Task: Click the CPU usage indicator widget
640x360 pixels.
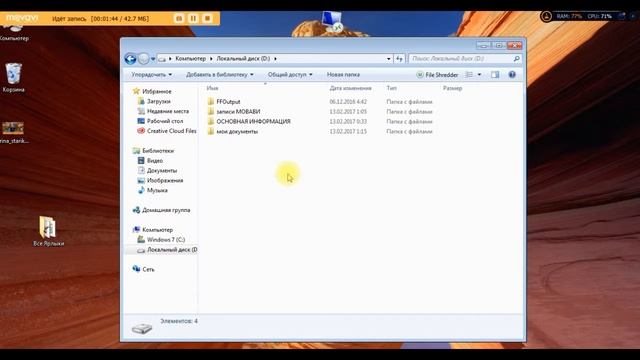Action: pos(599,16)
